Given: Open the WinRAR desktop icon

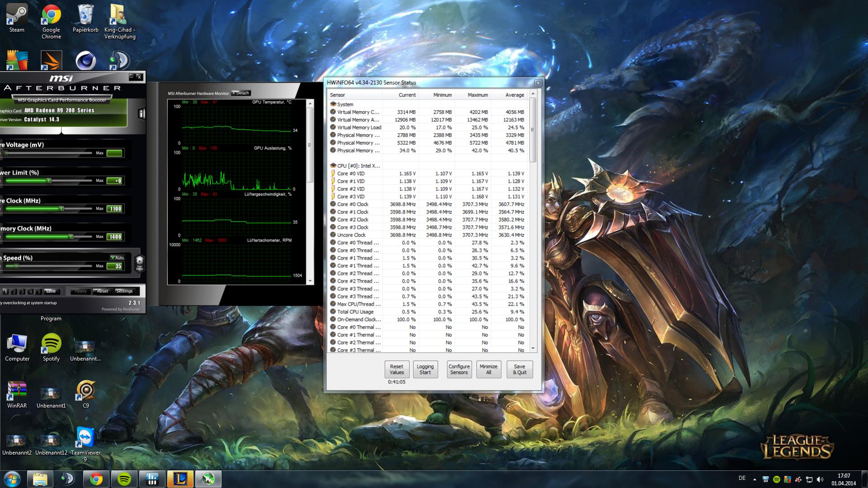Looking at the screenshot, I should (17, 394).
